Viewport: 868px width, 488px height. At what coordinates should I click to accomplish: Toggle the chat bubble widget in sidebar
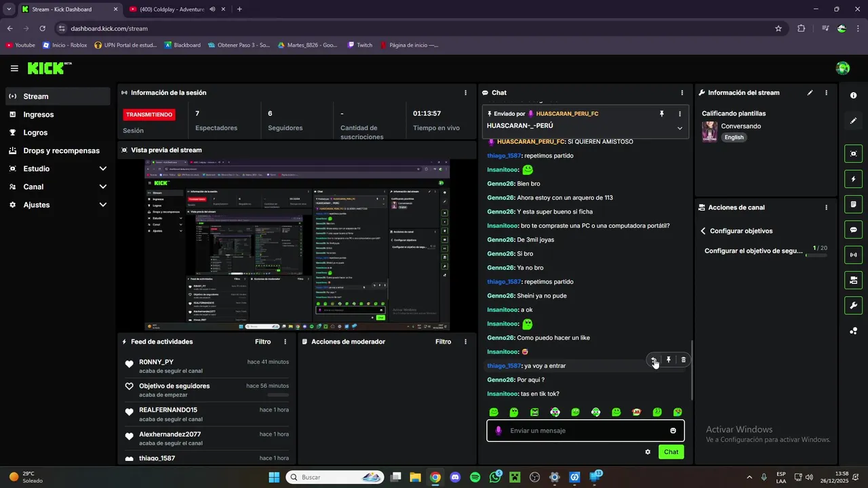853,230
